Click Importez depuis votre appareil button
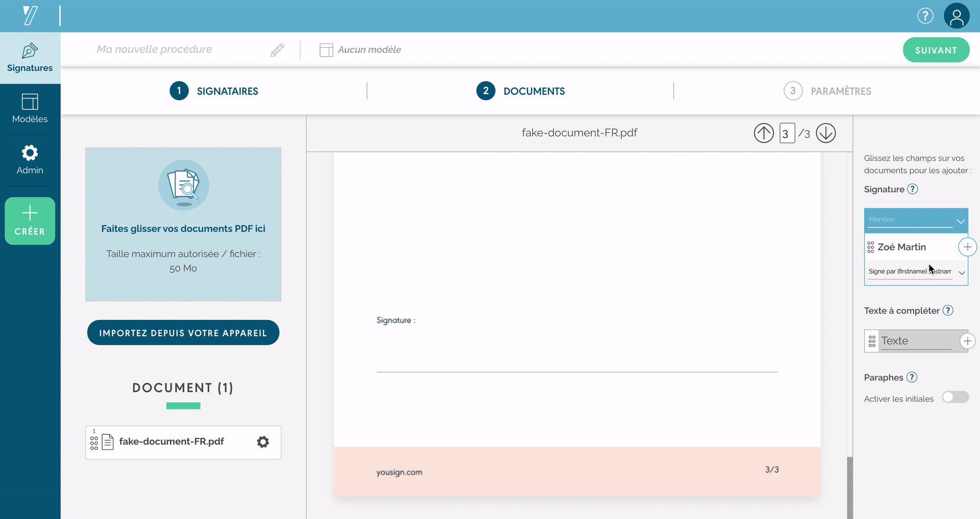 (x=183, y=333)
